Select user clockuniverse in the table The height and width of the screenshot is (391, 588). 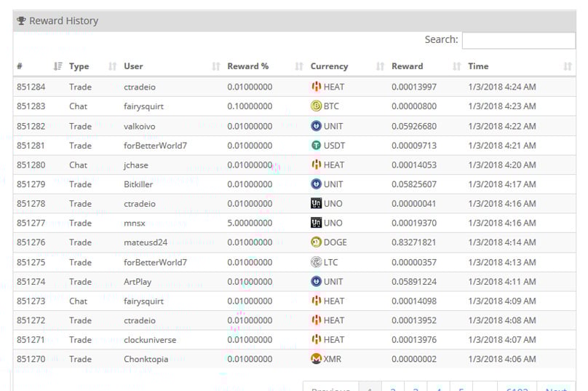click(x=150, y=340)
